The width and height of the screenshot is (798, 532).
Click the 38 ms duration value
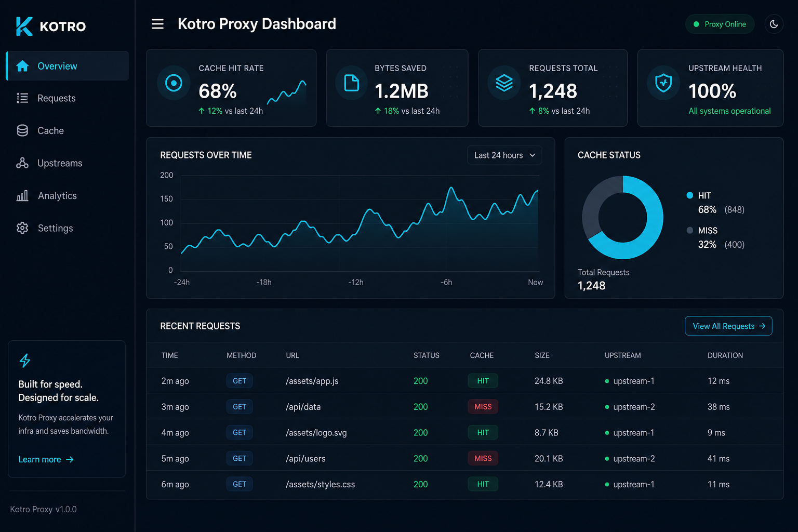pos(719,407)
